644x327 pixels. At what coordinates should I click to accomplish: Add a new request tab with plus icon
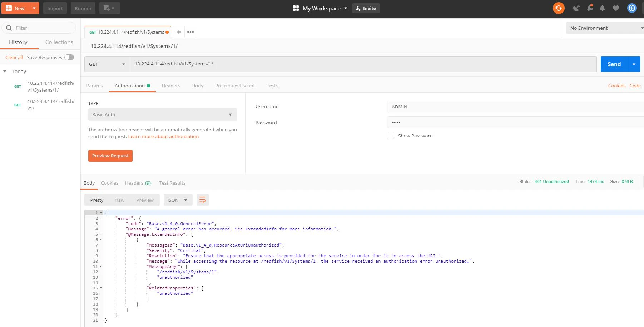pyautogui.click(x=179, y=32)
